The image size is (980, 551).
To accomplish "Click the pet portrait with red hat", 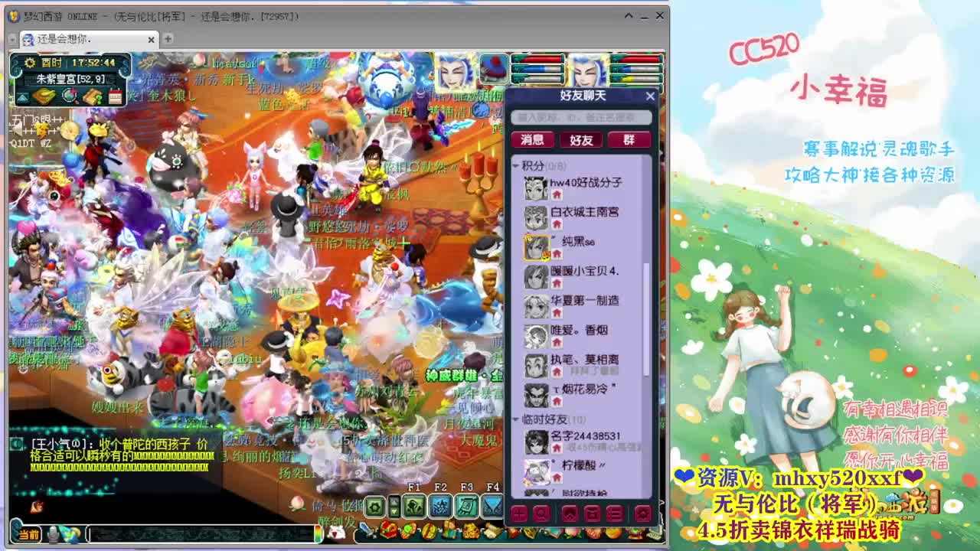I will coord(495,70).
